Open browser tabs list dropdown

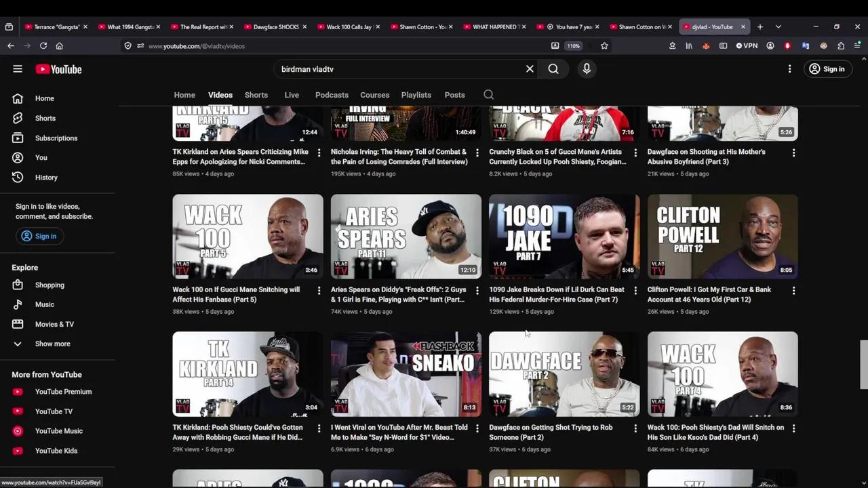click(778, 26)
